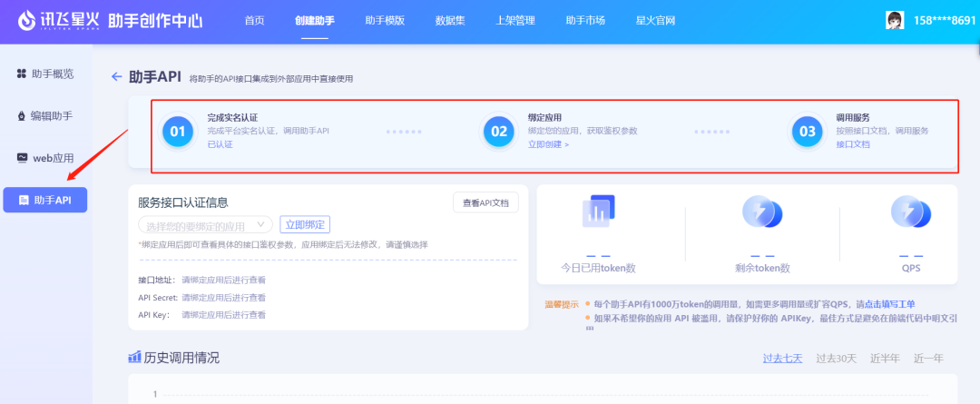Click the 剩余token数 label
The height and width of the screenshot is (404, 980).
762,269
